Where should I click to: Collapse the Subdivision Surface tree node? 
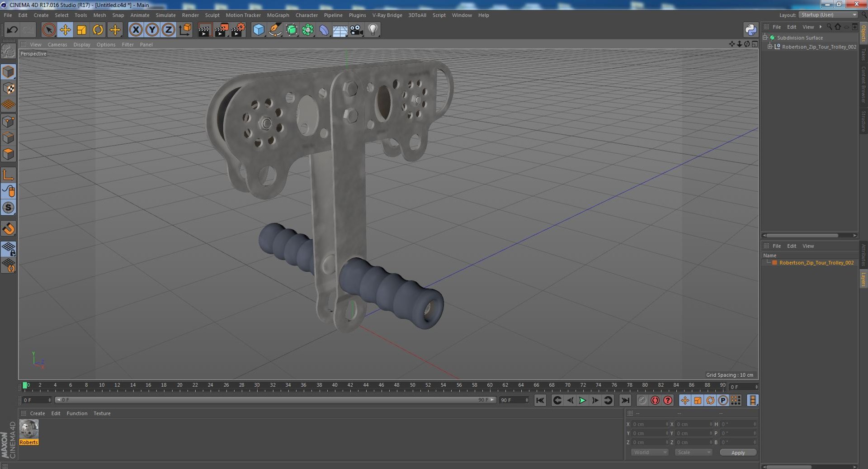[765, 38]
